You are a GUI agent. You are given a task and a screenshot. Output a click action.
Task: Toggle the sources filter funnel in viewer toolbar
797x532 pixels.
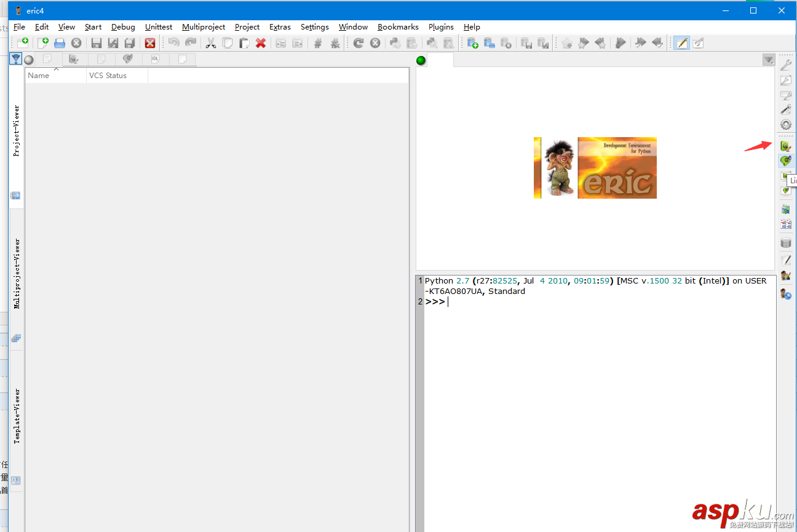tap(15, 58)
